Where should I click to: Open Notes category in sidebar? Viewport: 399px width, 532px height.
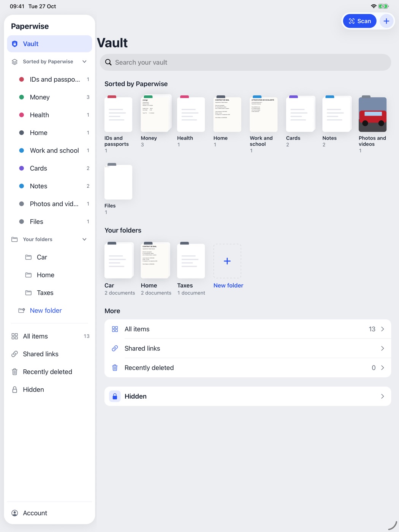click(x=50, y=186)
